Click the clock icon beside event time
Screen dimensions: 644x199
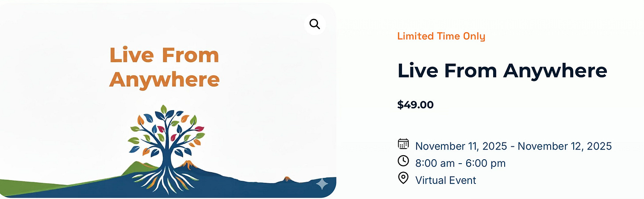[x=403, y=161]
